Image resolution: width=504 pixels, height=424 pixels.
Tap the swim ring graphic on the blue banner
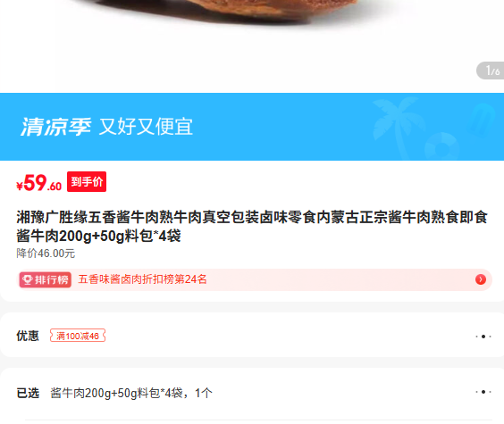(x=442, y=146)
